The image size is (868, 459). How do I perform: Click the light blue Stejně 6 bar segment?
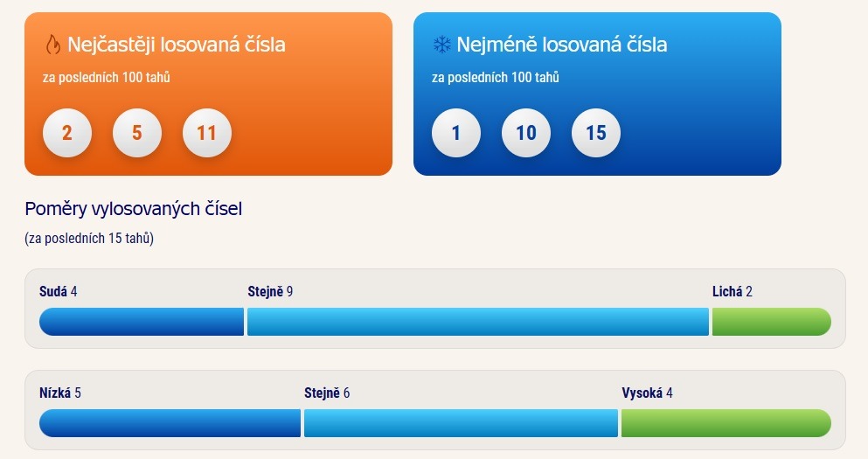click(x=461, y=423)
